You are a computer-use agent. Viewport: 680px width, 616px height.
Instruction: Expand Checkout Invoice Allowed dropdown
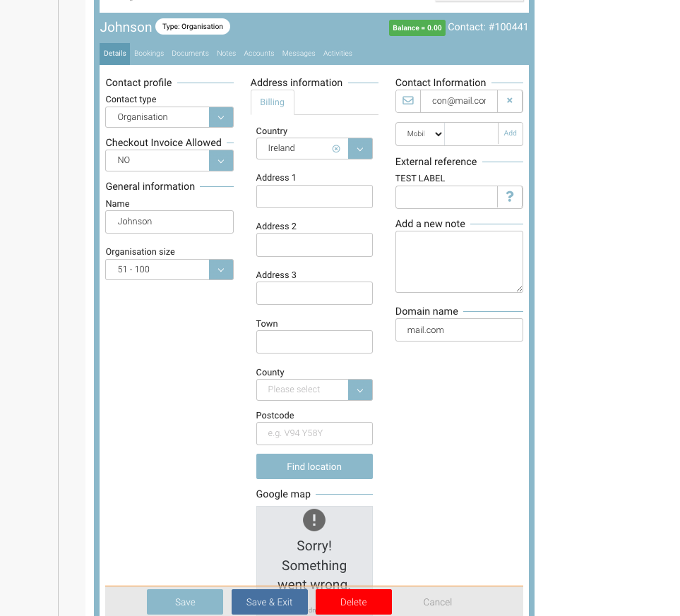click(220, 161)
